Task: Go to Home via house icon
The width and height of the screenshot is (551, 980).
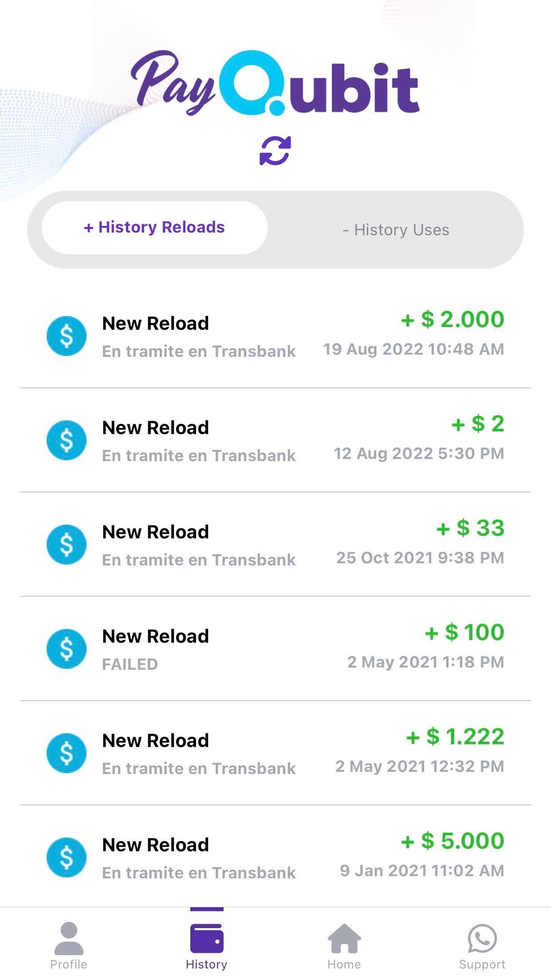Action: click(344, 937)
